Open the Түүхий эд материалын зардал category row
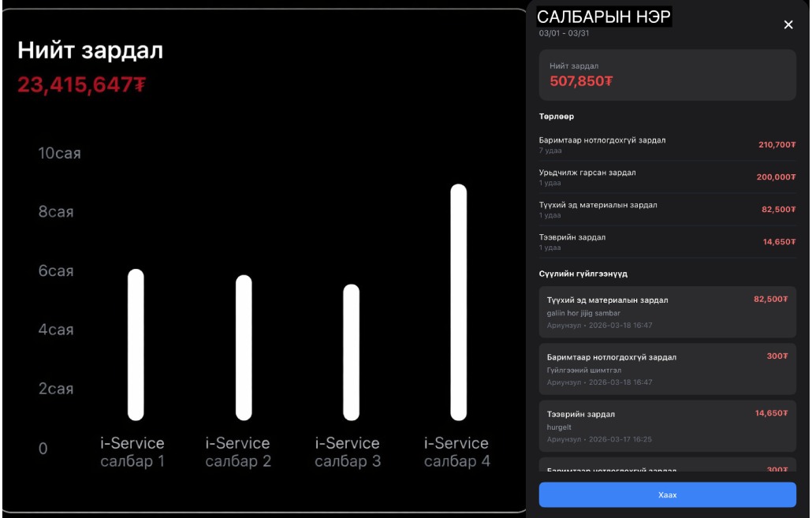The image size is (812, 518). point(667,210)
